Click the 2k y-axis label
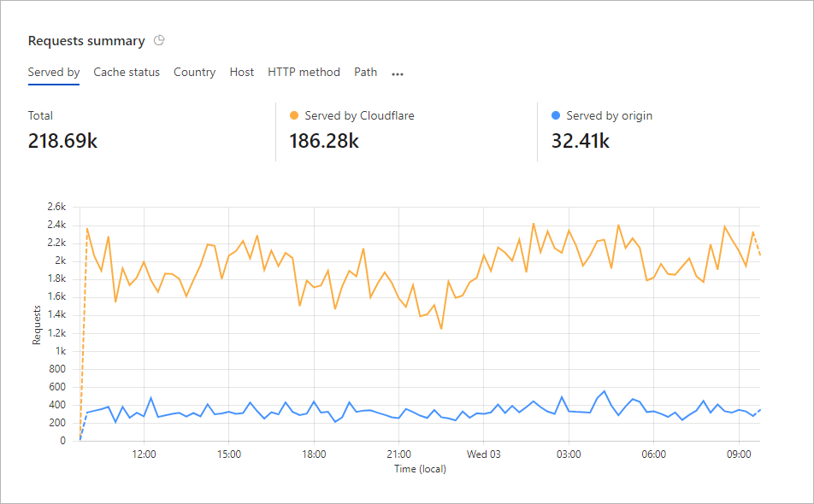 coord(60,261)
